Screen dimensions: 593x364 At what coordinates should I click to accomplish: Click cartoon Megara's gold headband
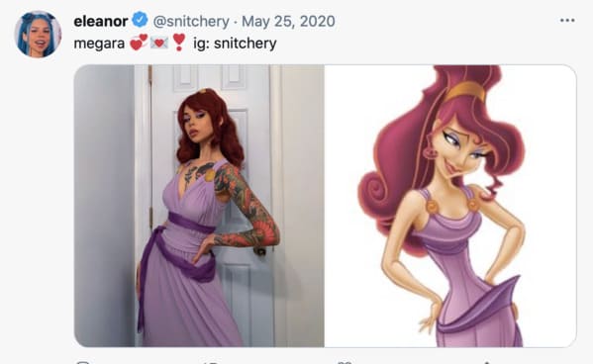tap(465, 90)
